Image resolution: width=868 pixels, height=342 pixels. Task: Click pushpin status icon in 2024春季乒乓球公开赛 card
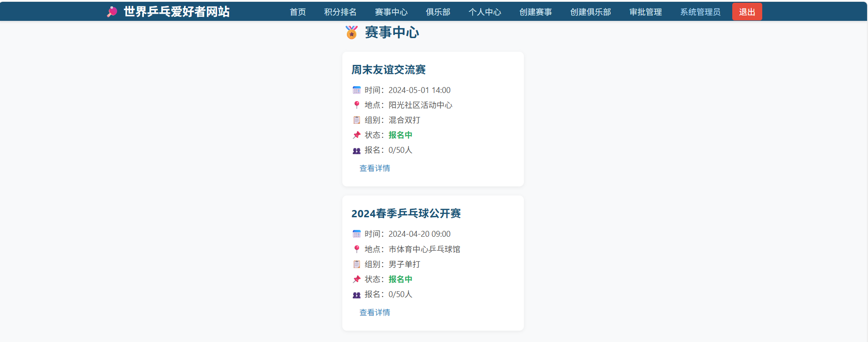pyautogui.click(x=357, y=279)
